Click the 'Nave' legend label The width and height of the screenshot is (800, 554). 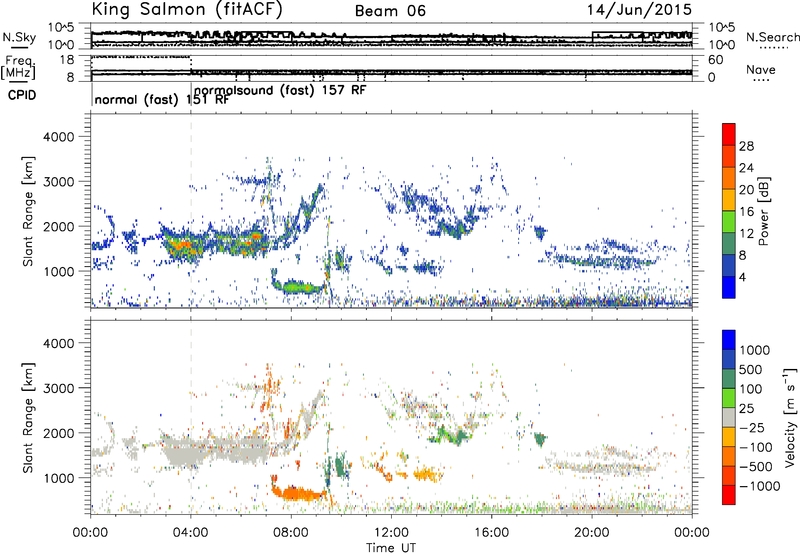[761, 70]
